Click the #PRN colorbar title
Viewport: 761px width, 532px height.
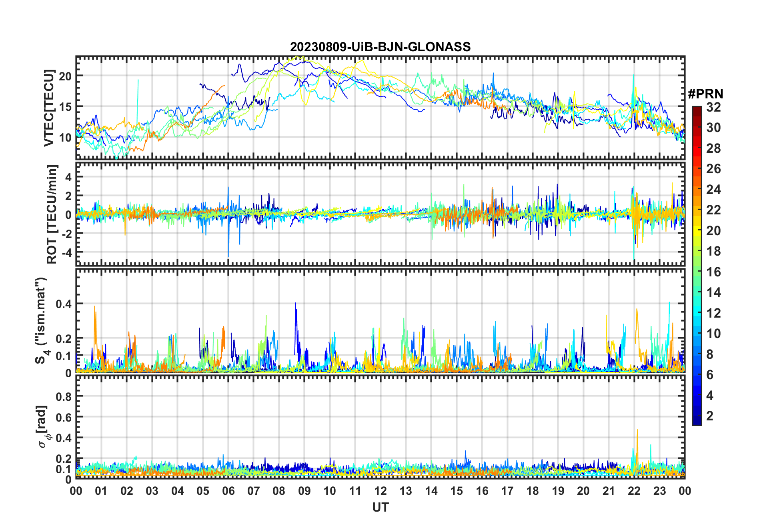[705, 94]
